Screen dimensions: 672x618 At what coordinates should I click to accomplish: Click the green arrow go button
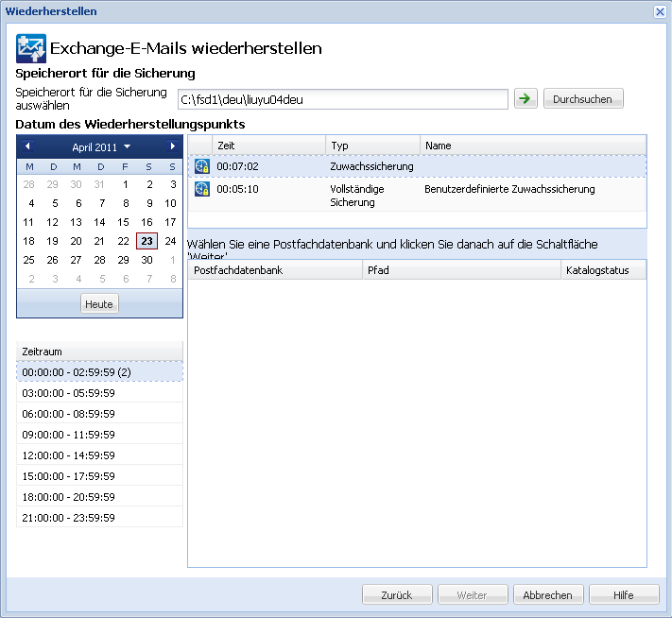point(525,99)
